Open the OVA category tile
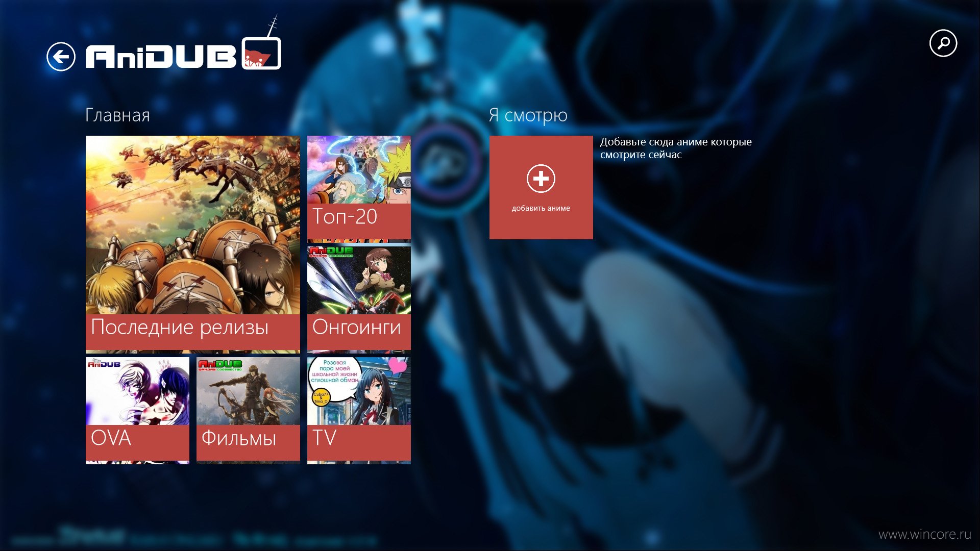 click(137, 411)
